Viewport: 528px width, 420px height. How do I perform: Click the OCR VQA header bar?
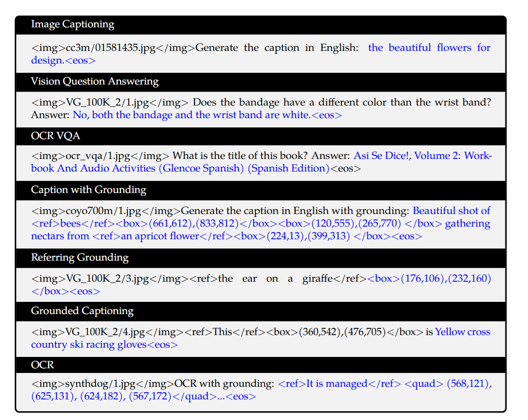coord(55,136)
